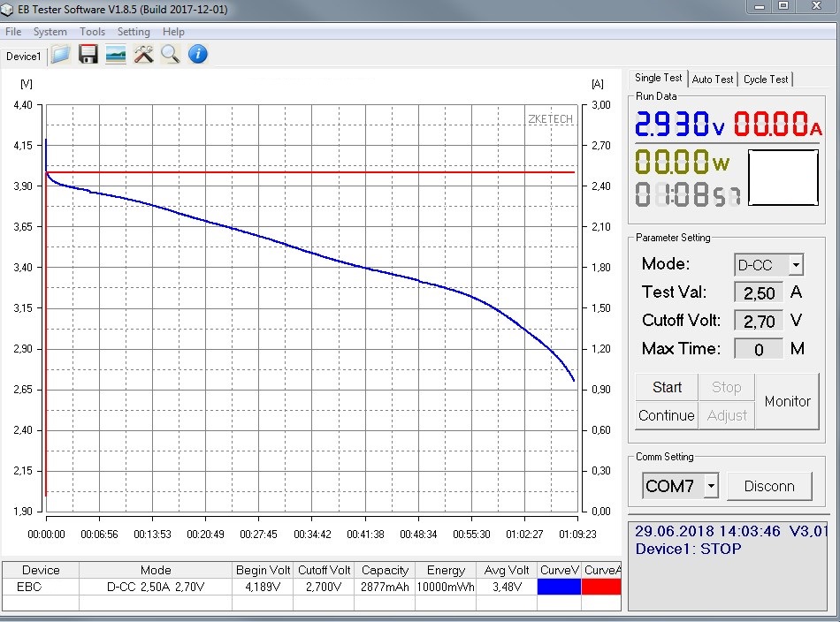This screenshot has width=840, height=622.
Task: Click the D-CC 2,50A 2,70V cell
Action: pyautogui.click(x=156, y=587)
